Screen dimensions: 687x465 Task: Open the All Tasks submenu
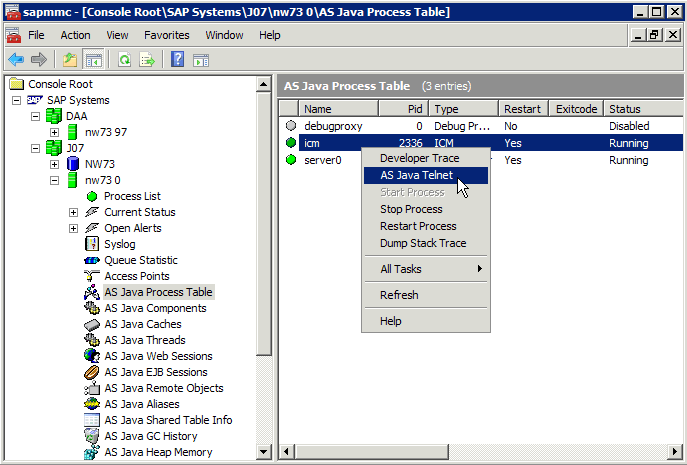[425, 269]
